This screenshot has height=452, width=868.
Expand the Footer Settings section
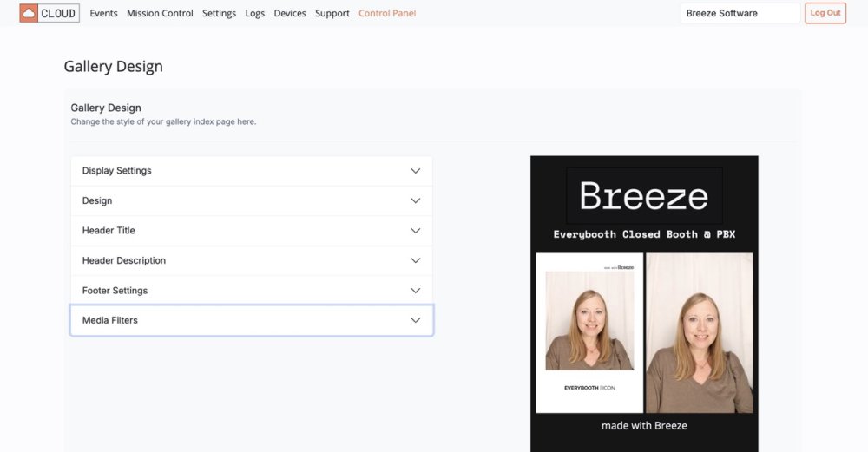[x=252, y=291]
